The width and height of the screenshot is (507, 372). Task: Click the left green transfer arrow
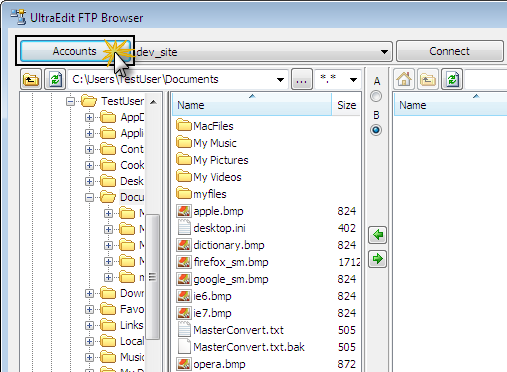378,235
